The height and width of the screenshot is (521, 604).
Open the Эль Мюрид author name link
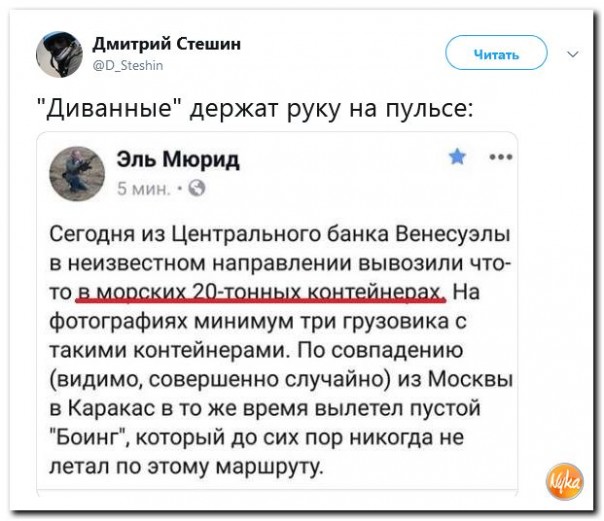[178, 160]
